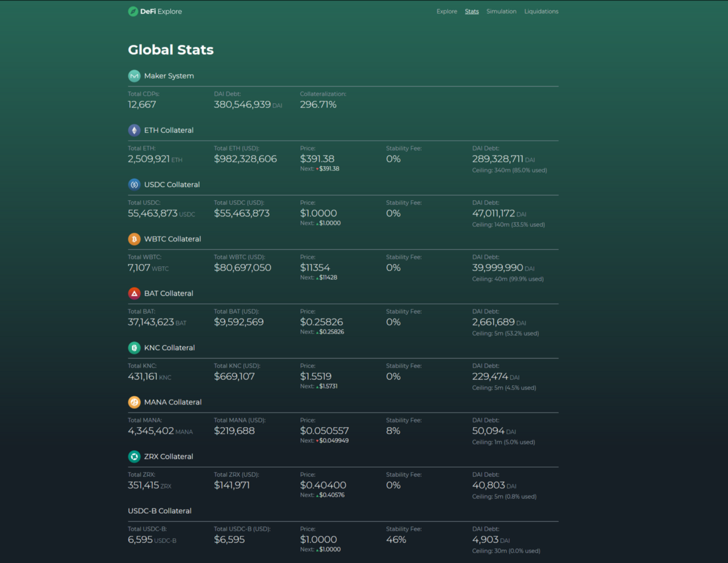
Task: Click the ETH Collateral diamond icon
Action: click(134, 130)
